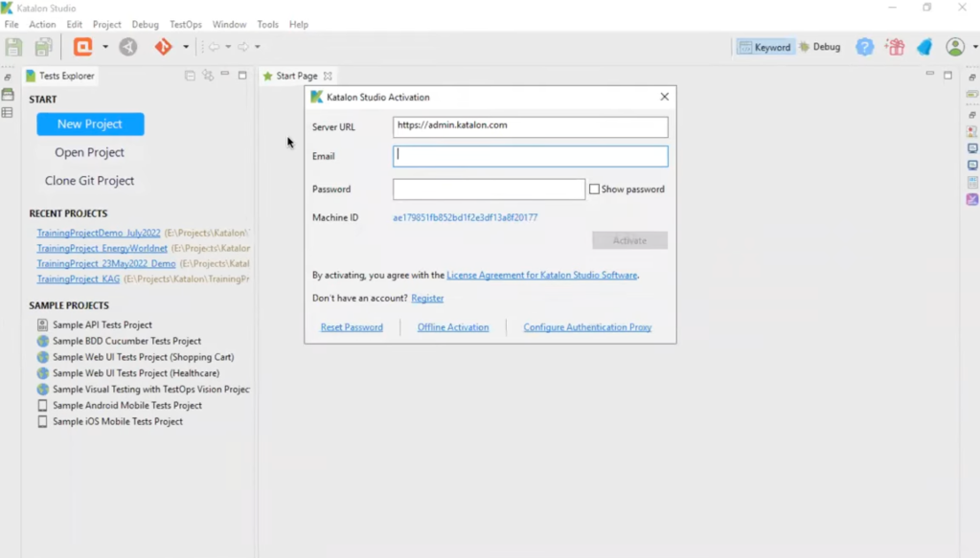980x558 pixels.
Task: Click the Save All icon in toolbar
Action: pos(43,47)
